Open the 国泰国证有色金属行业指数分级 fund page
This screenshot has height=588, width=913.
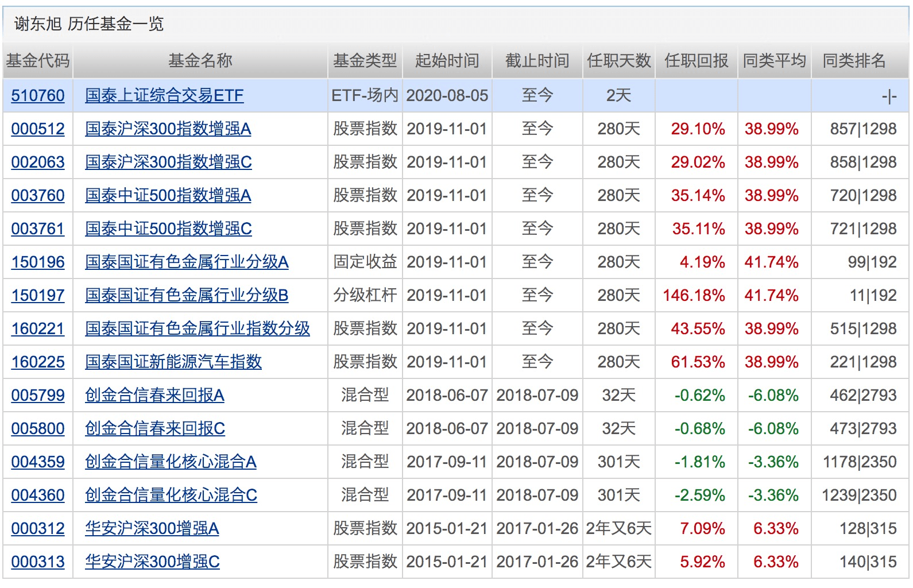(198, 328)
